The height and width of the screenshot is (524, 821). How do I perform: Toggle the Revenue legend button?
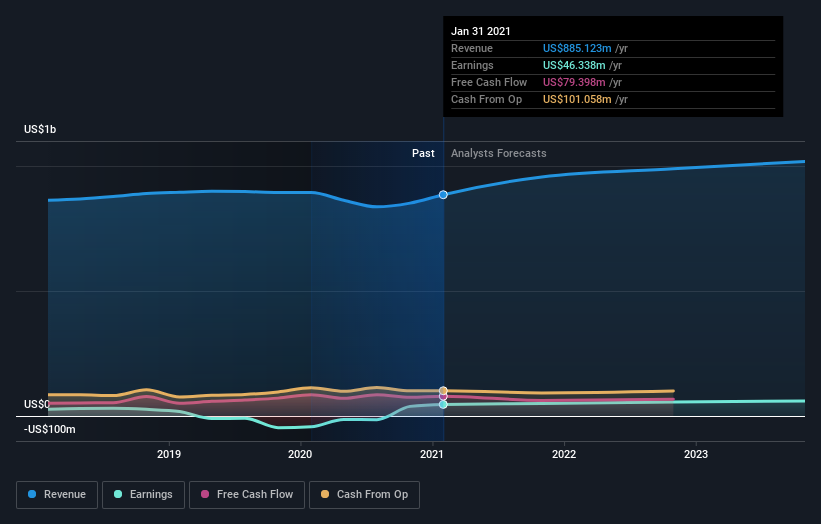pos(57,495)
